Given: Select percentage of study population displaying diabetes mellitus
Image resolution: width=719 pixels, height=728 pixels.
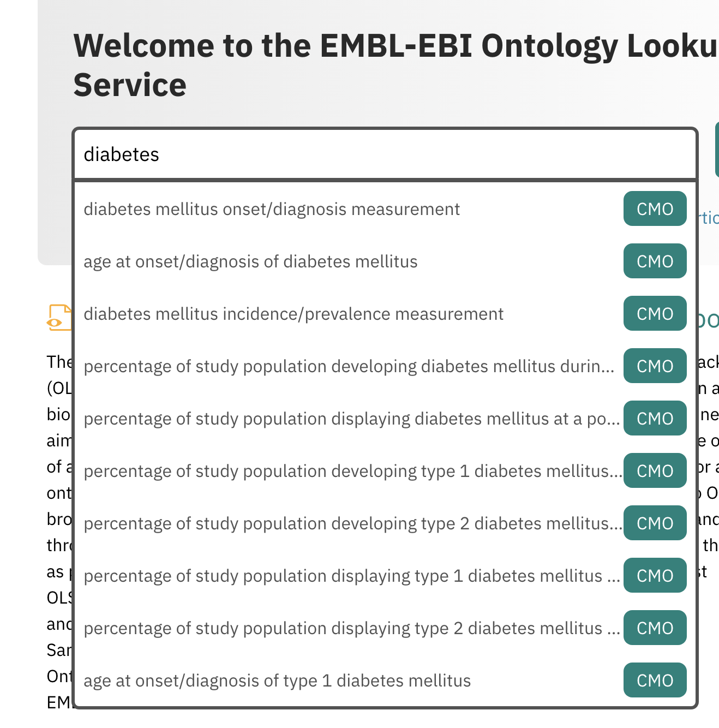Looking at the screenshot, I should point(352,419).
